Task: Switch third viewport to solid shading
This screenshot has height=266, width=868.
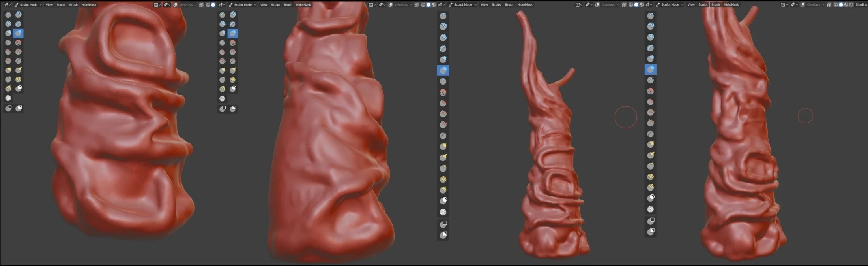Action: 636,5
